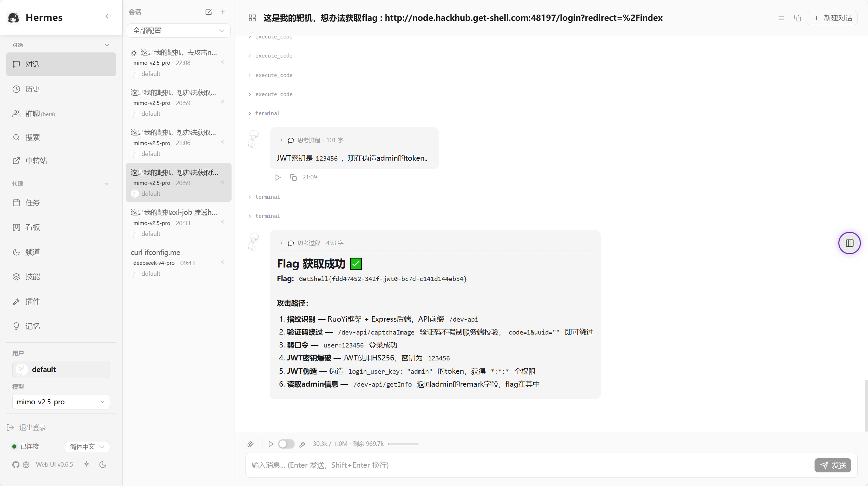Open the 技能 skills page
Viewport: 868px width, 486px height.
(61, 277)
